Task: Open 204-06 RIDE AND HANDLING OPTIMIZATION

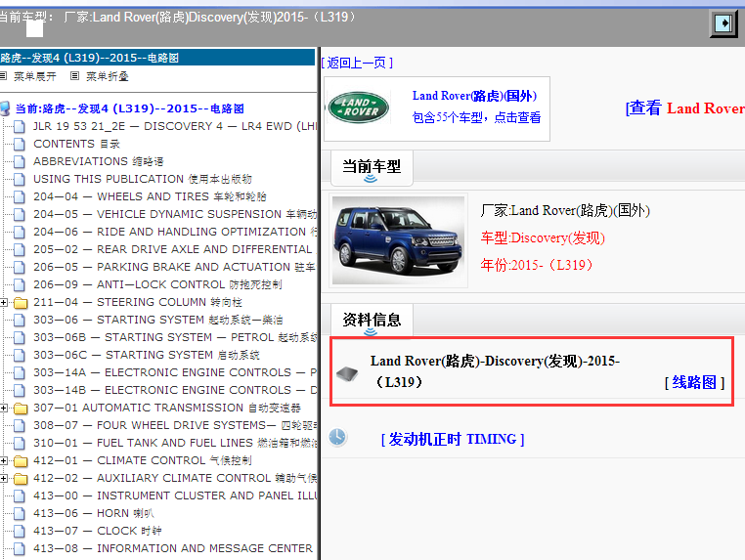Action: point(175,232)
